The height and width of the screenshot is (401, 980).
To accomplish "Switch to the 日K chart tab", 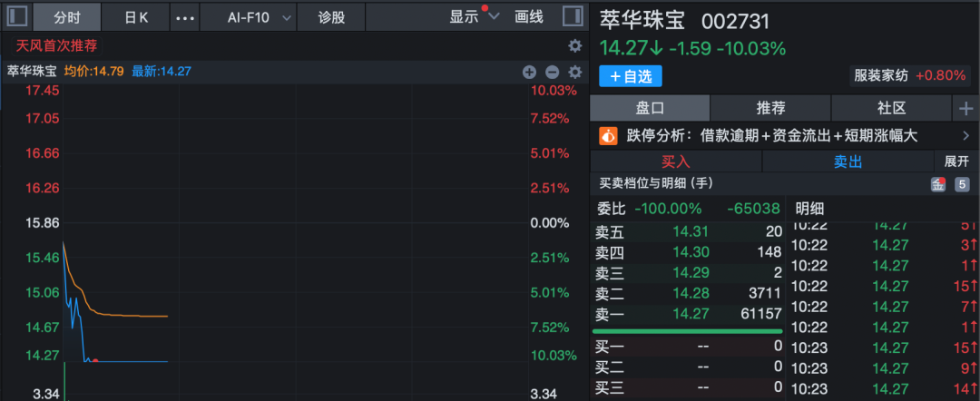I will pos(135,17).
